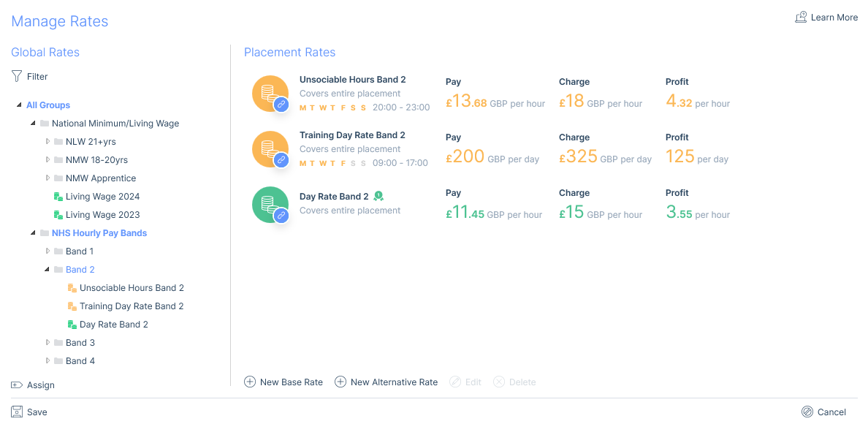Click the Save disk icon
868x424 pixels.
point(17,412)
